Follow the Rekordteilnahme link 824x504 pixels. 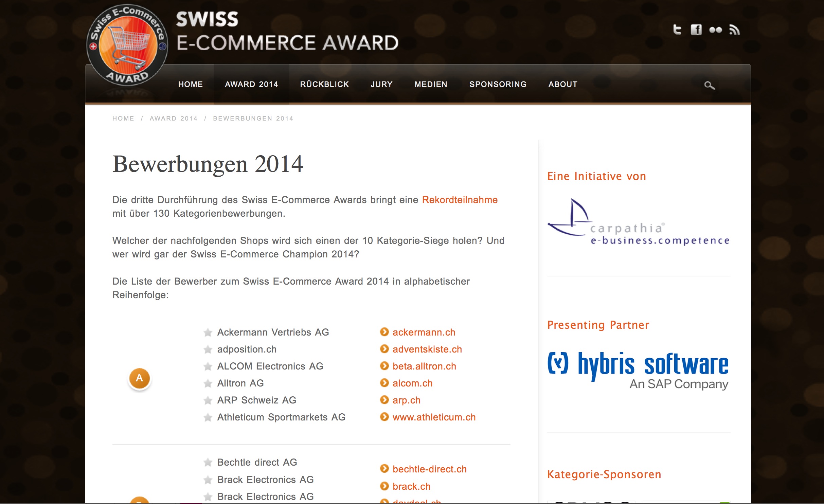coord(460,200)
